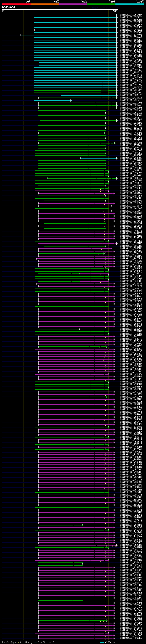Select hit label UniRef100_Q41003

click(131, 397)
